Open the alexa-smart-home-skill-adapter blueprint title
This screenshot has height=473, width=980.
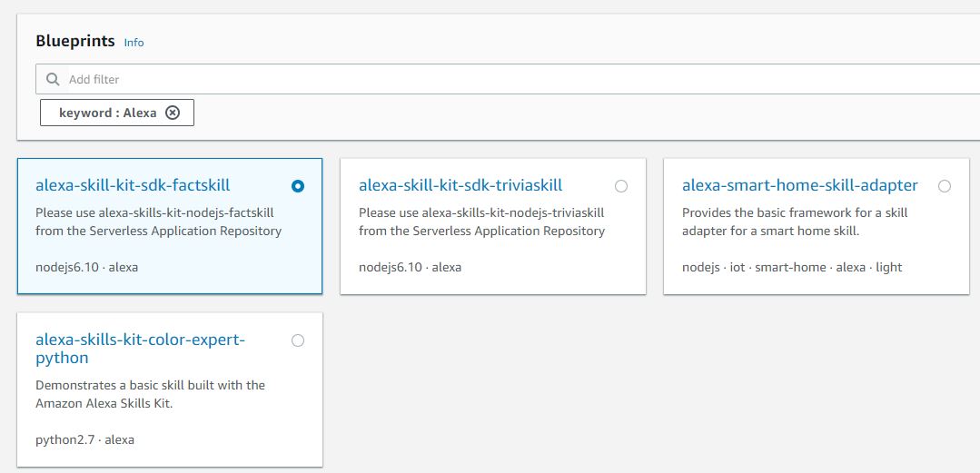[800, 185]
